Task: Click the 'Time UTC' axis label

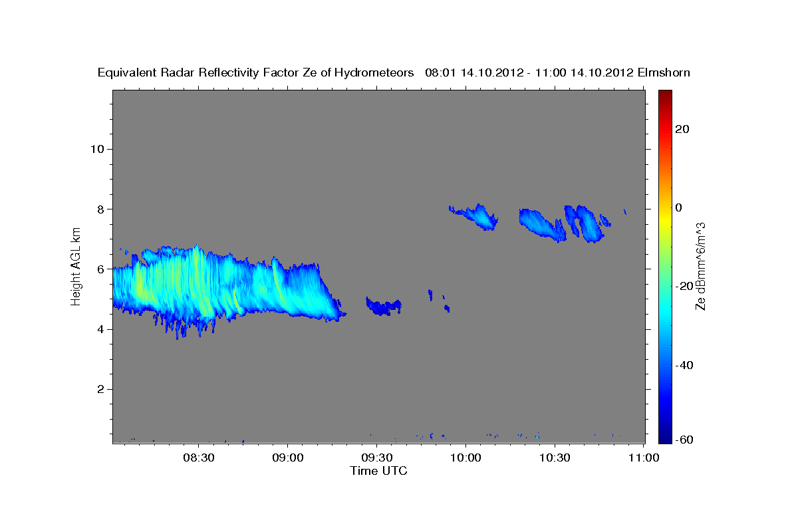Action: [x=378, y=471]
